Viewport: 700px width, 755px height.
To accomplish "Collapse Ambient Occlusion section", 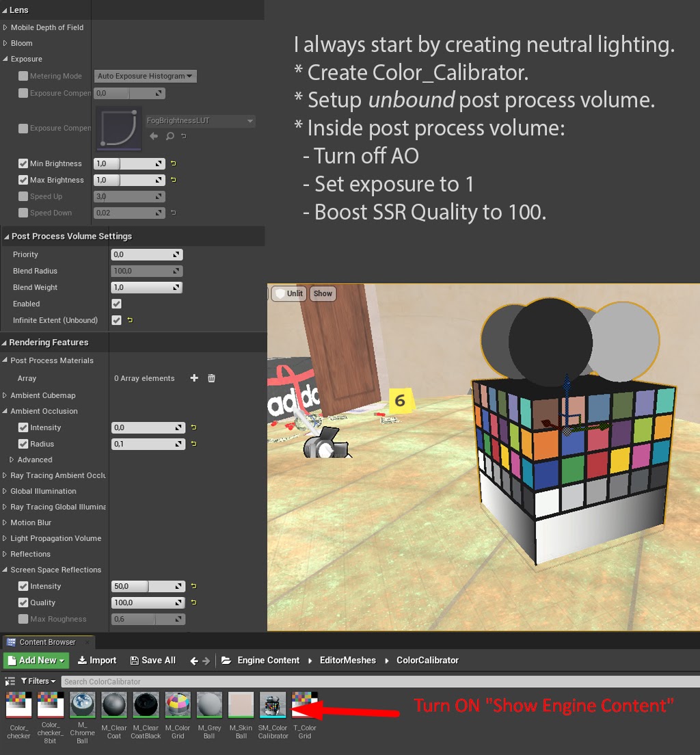I will 5,411.
